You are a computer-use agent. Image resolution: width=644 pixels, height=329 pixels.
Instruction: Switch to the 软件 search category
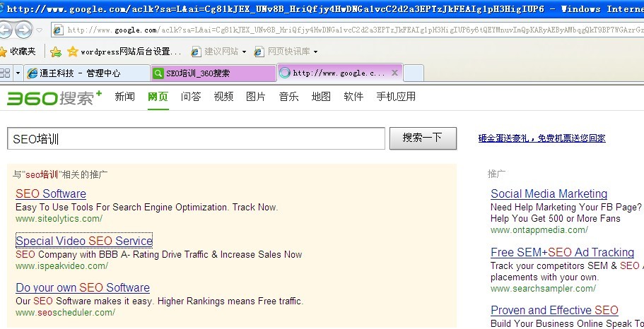pyautogui.click(x=353, y=97)
